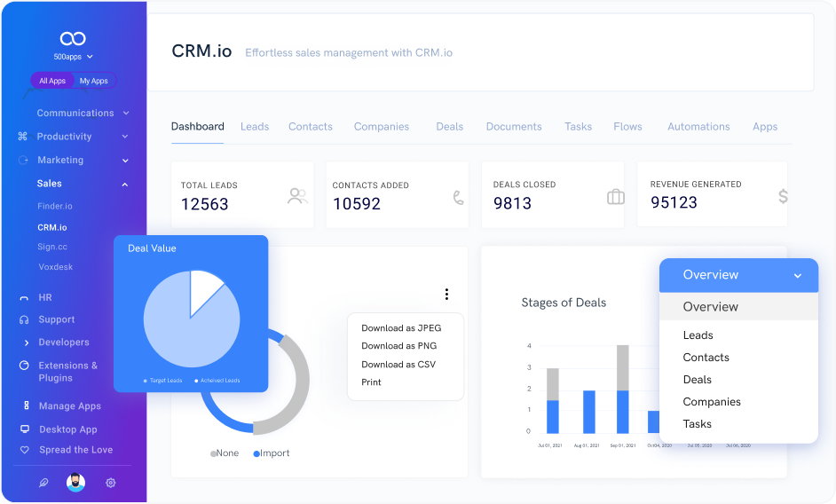Switch to the Contacts tab
Viewport: 836px width, 504px height.
(x=311, y=126)
